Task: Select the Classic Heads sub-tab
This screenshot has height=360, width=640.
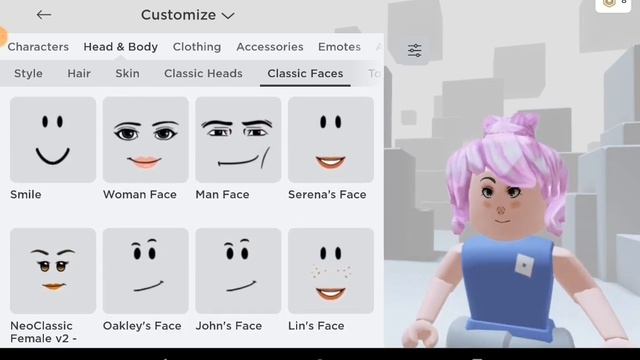Action: [203, 73]
